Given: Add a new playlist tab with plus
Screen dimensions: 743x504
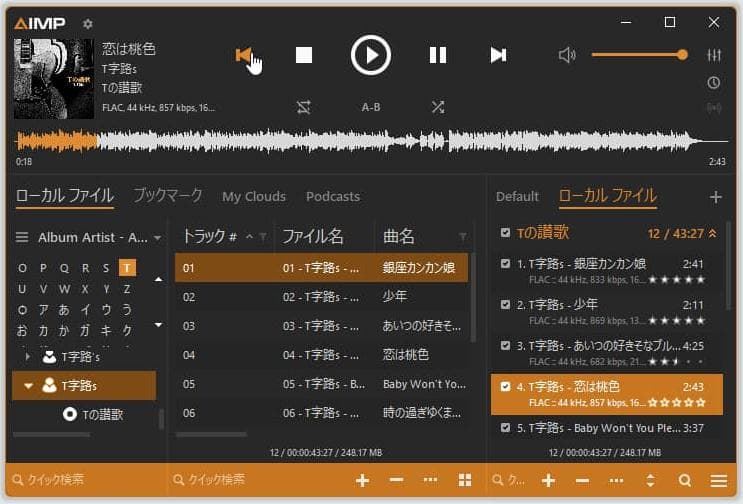Looking at the screenshot, I should coord(716,197).
